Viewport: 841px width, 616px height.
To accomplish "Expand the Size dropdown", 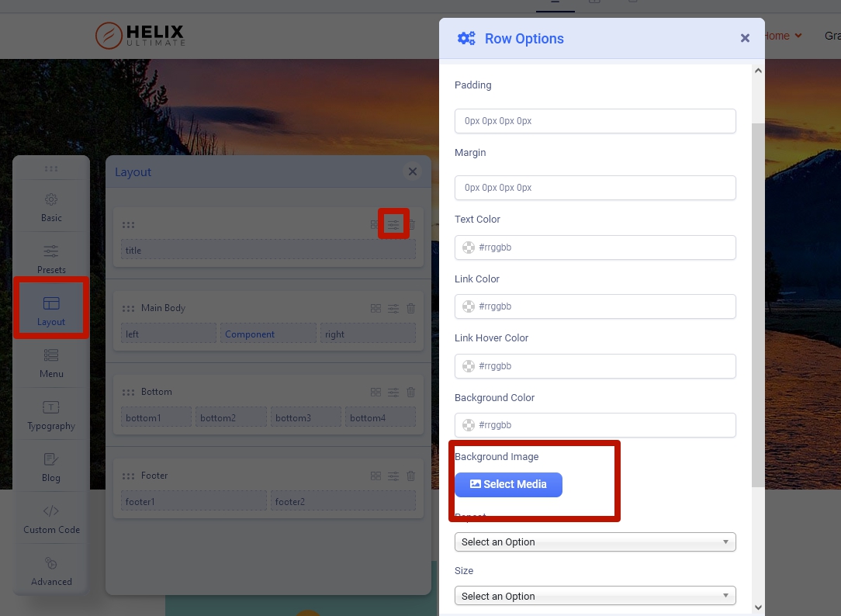I will click(x=595, y=596).
